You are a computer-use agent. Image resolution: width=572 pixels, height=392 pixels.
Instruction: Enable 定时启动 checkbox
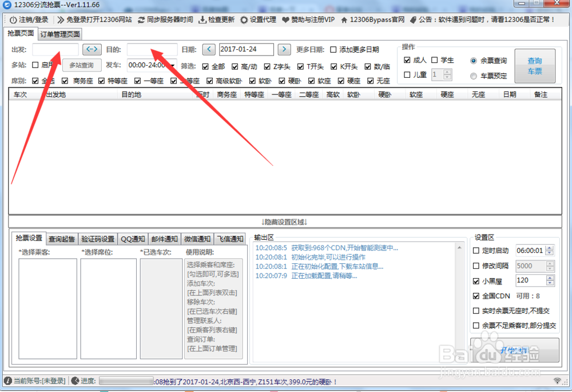tap(476, 251)
